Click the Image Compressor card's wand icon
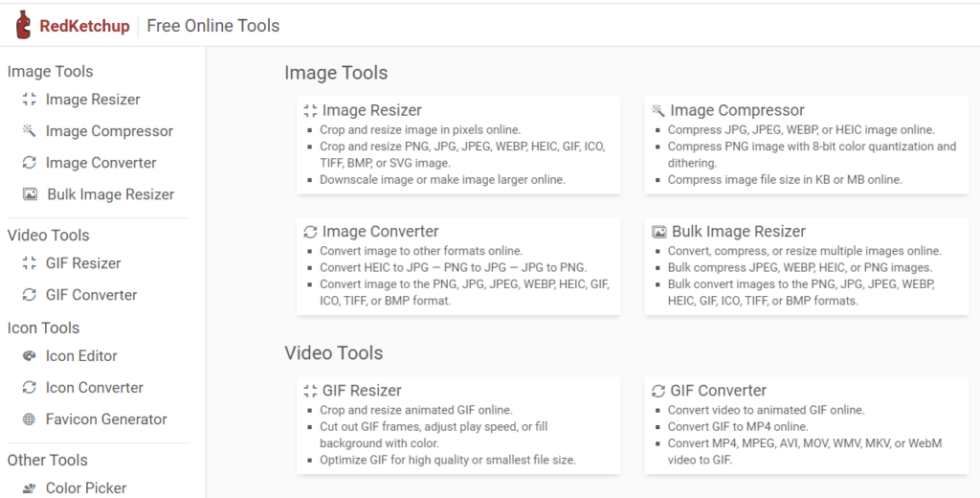 point(658,110)
